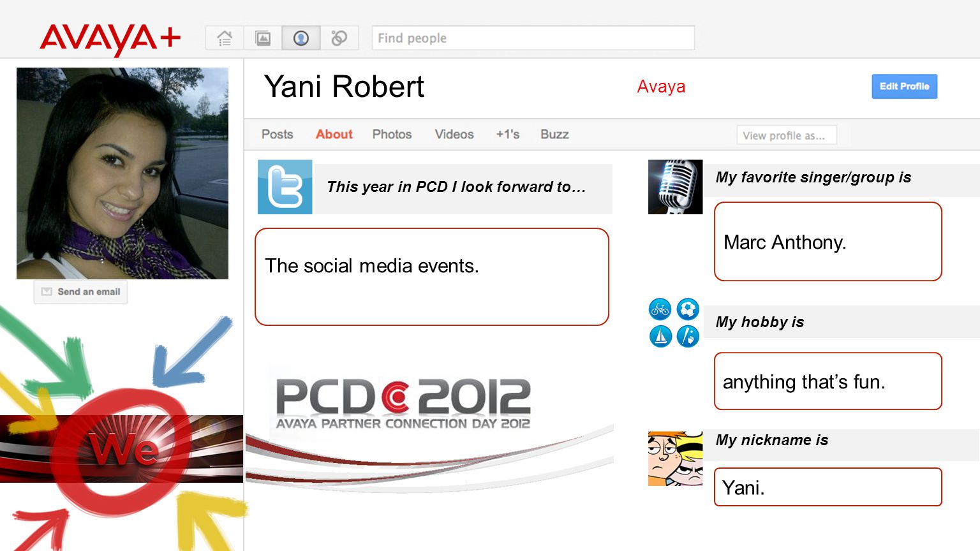Image resolution: width=980 pixels, height=551 pixels.
Task: Click the red Avaya company link
Action: [x=661, y=87]
